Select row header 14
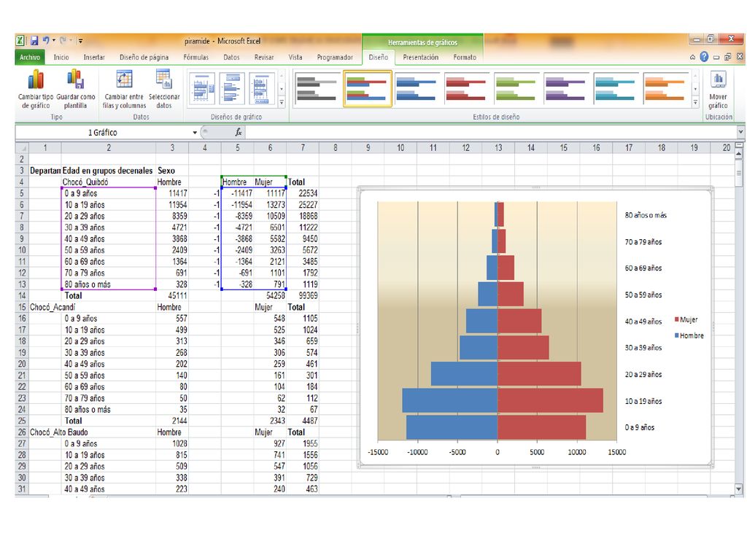Screen dimensions: 747x560 click(x=22, y=296)
